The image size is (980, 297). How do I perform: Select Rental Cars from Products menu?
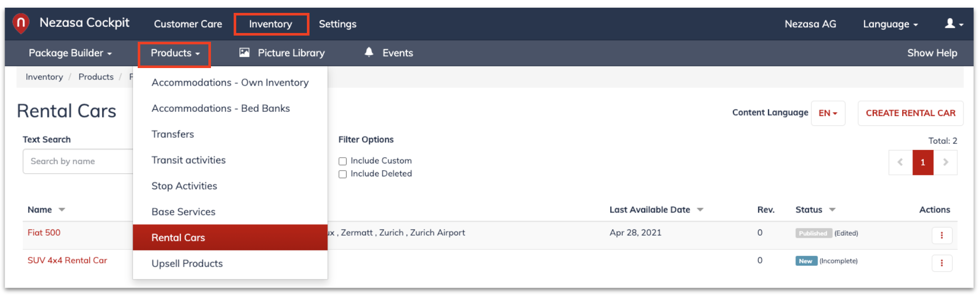tap(230, 237)
